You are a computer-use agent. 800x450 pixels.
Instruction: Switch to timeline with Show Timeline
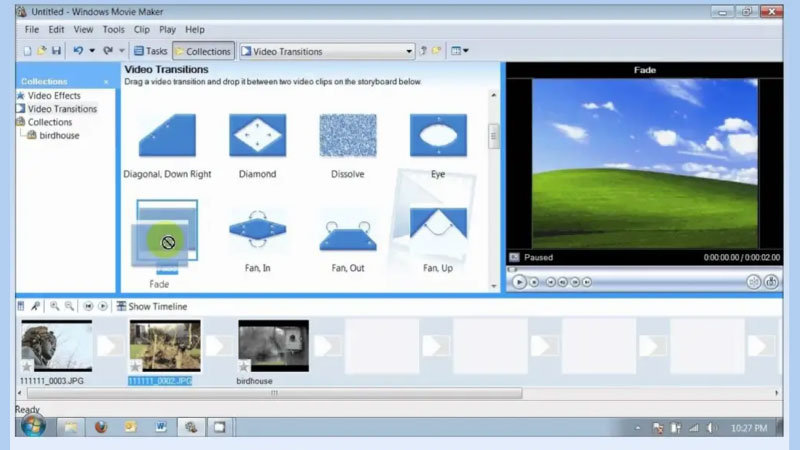[x=152, y=306]
